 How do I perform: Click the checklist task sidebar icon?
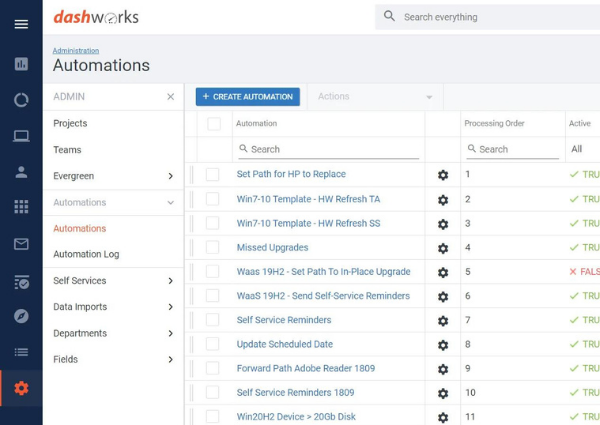click(21, 282)
